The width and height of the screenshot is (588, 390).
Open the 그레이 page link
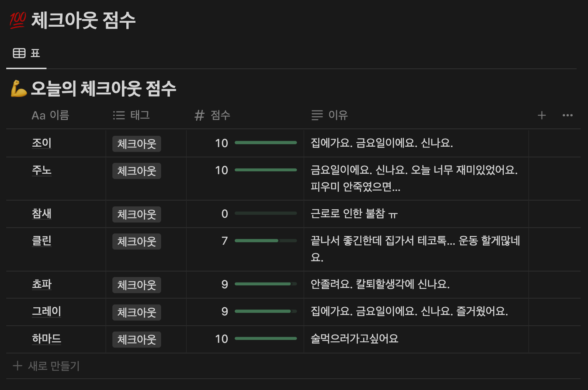(x=46, y=311)
